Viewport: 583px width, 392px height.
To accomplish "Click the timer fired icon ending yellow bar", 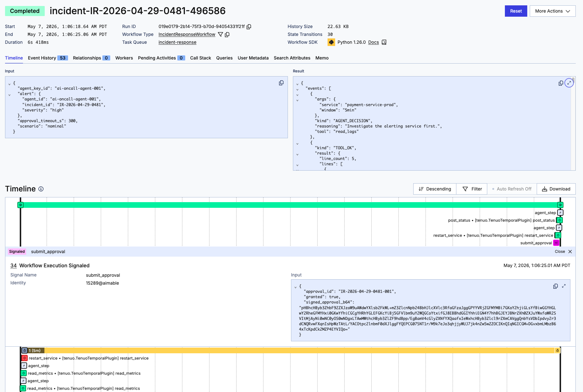I will (557, 350).
